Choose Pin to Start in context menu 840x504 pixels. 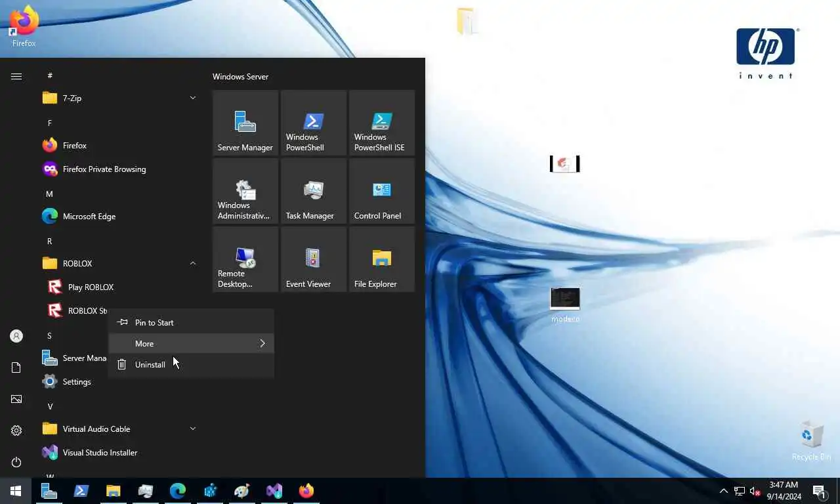point(191,323)
